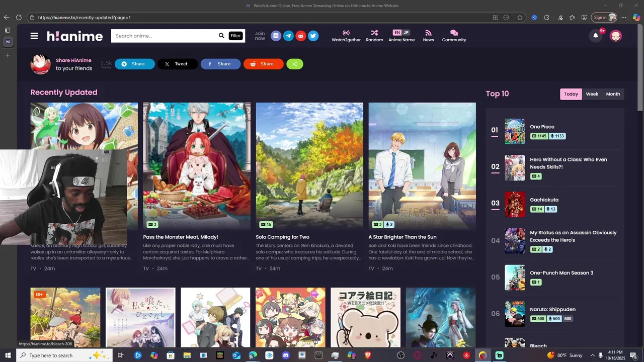The height and width of the screenshot is (362, 644).
Task: Click One Piece Top 10 thumbnail
Action: pos(515,131)
